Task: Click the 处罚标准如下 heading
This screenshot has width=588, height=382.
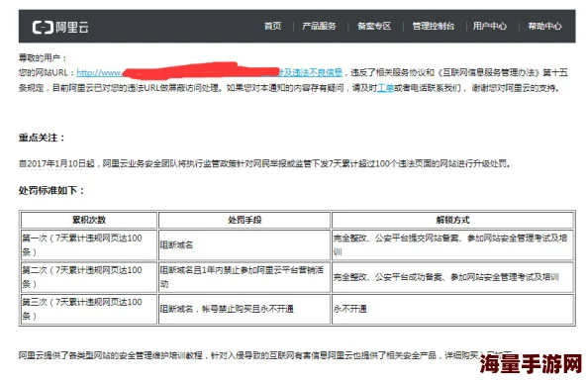Action: (51, 190)
